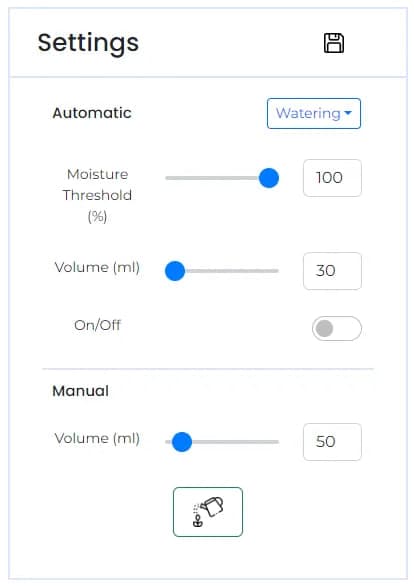Focus the Moisture Threshold field showing 100

[332, 178]
